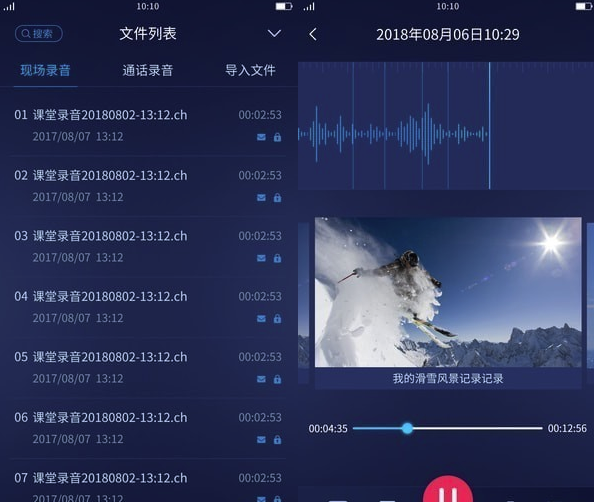Tap lock icon on recording 05
The height and width of the screenshot is (502, 594).
point(277,379)
